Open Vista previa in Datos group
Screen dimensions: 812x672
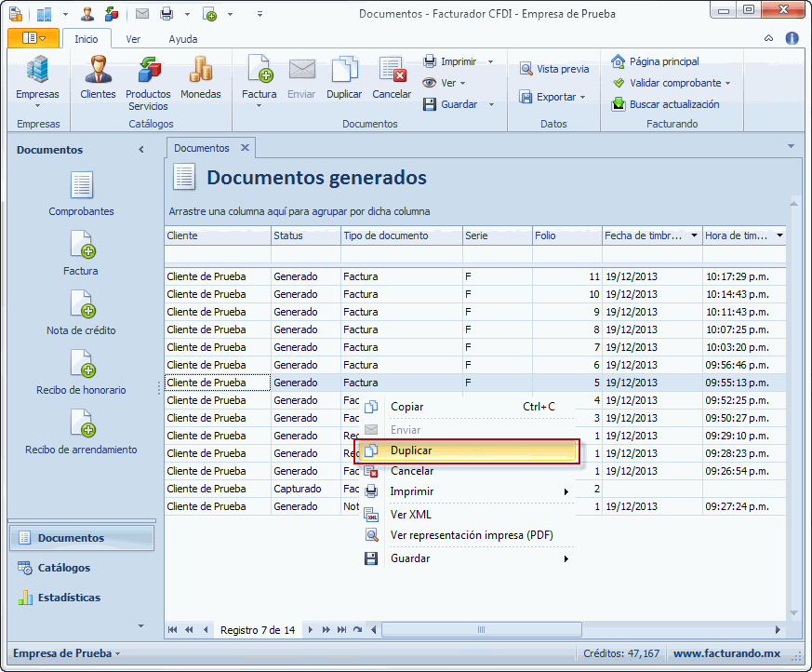[x=554, y=69]
